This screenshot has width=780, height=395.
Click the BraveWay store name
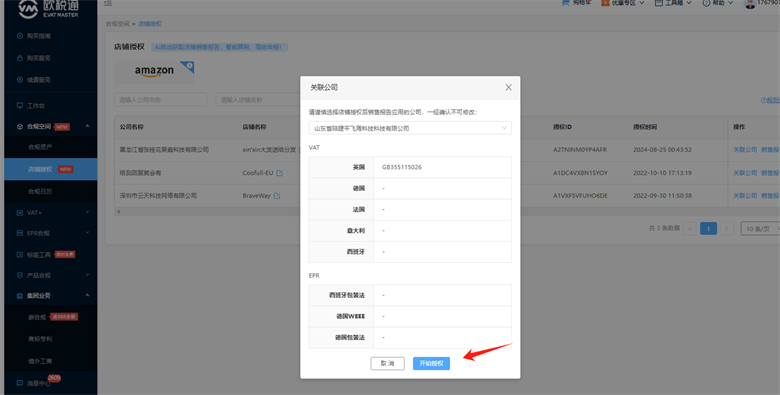tap(256, 196)
